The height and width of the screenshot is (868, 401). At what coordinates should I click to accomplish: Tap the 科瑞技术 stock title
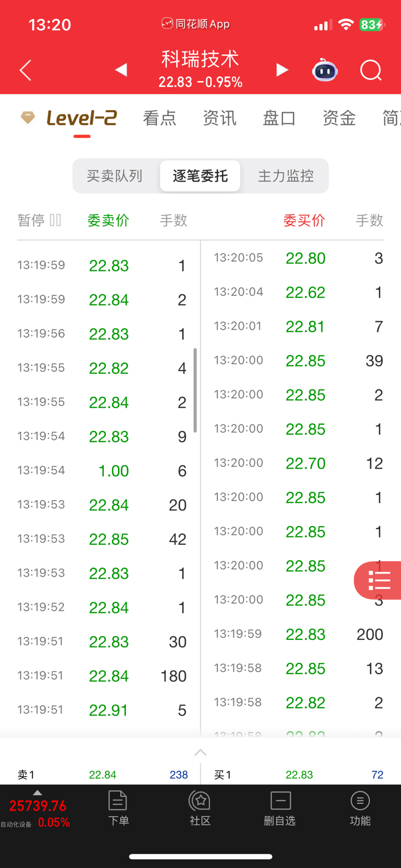200,60
